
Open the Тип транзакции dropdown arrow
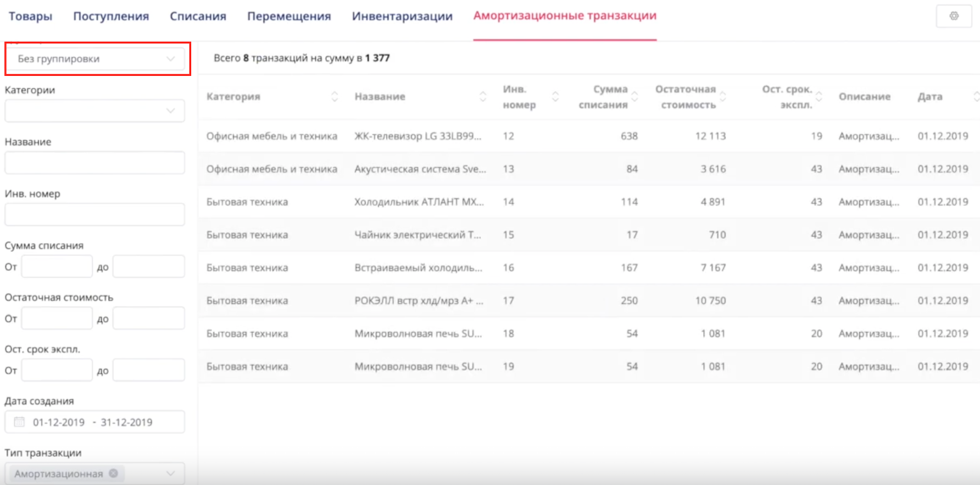[x=171, y=473]
